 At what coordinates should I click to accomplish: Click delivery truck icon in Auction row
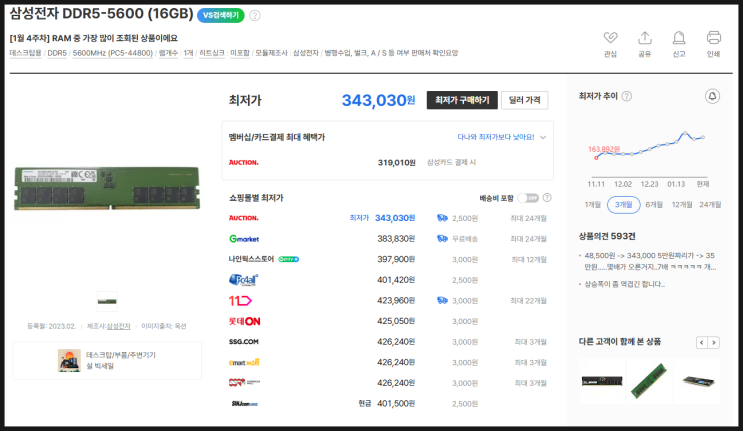[442, 218]
